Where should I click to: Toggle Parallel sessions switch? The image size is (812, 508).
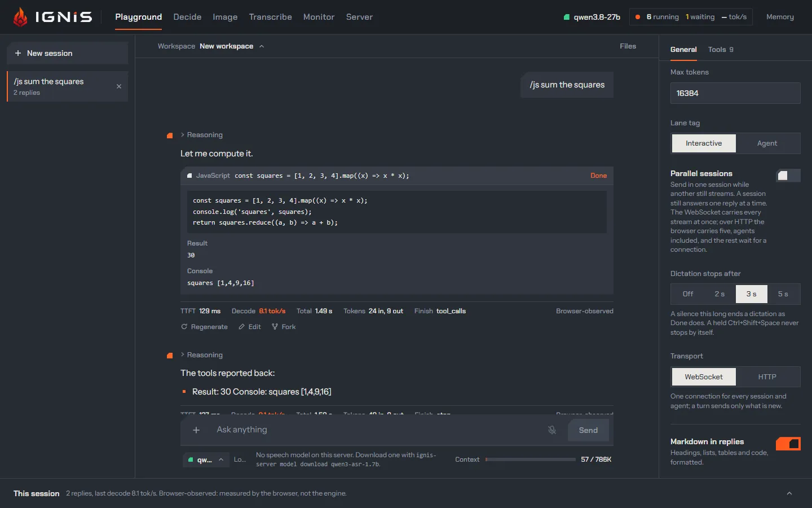(x=788, y=176)
